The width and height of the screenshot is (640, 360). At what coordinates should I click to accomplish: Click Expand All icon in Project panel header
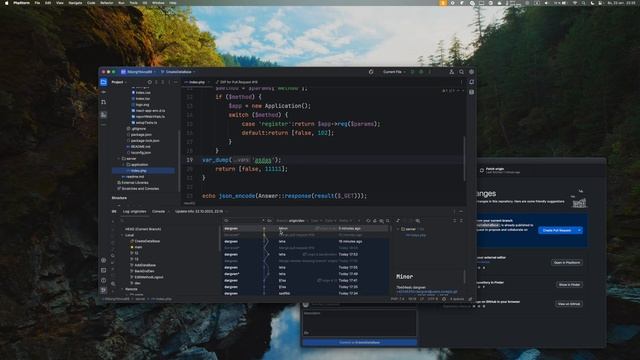tap(156, 82)
